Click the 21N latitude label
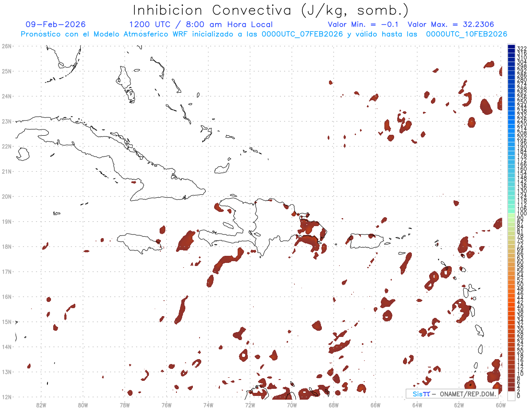 (x=7, y=171)
